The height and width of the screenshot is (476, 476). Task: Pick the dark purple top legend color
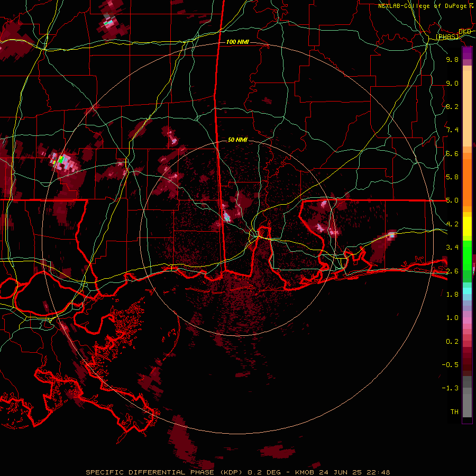467,53
